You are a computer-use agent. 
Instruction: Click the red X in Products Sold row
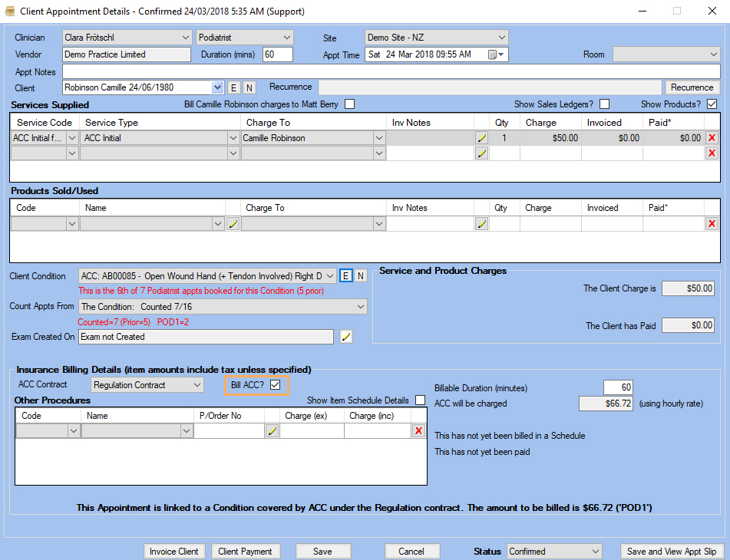point(712,223)
